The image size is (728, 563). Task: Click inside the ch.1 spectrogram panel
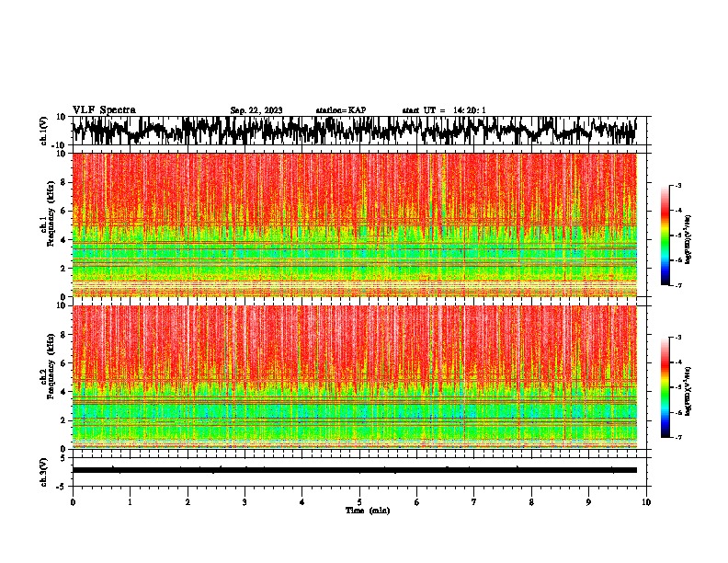(x=355, y=224)
